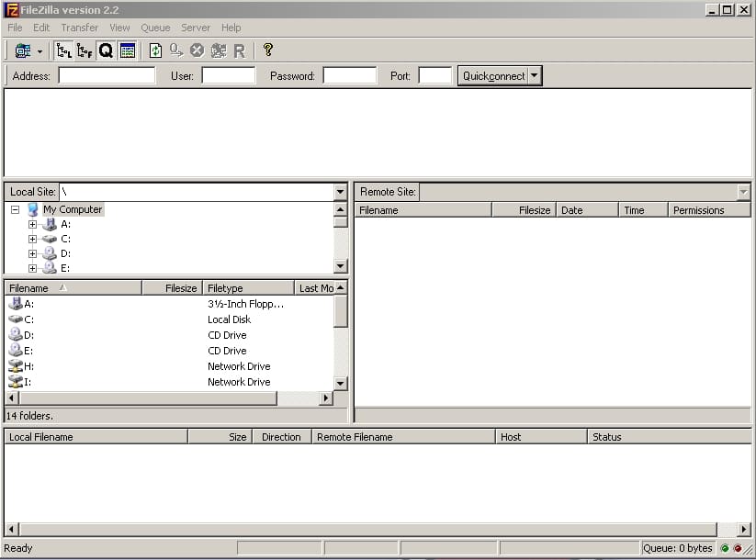The width and height of the screenshot is (756, 560).
Task: Click the Reconnect toolbar icon
Action: (239, 50)
